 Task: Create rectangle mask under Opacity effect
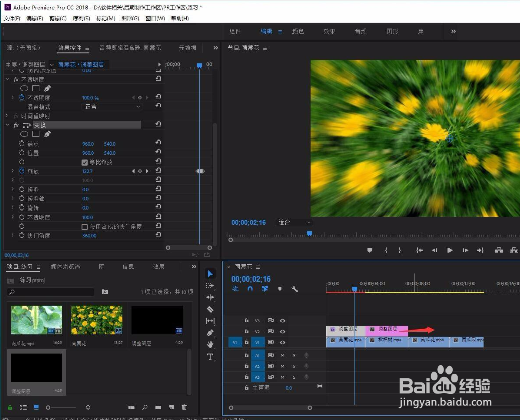pyautogui.click(x=36, y=88)
